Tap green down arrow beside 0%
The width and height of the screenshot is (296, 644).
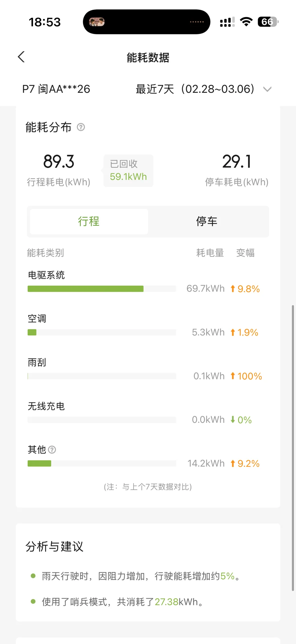point(233,420)
